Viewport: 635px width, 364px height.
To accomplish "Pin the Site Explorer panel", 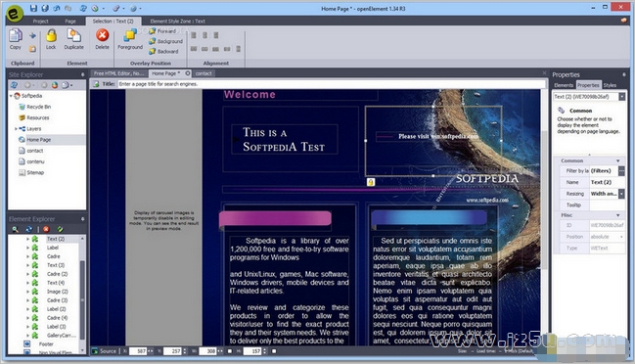I will pyautogui.click(x=82, y=74).
